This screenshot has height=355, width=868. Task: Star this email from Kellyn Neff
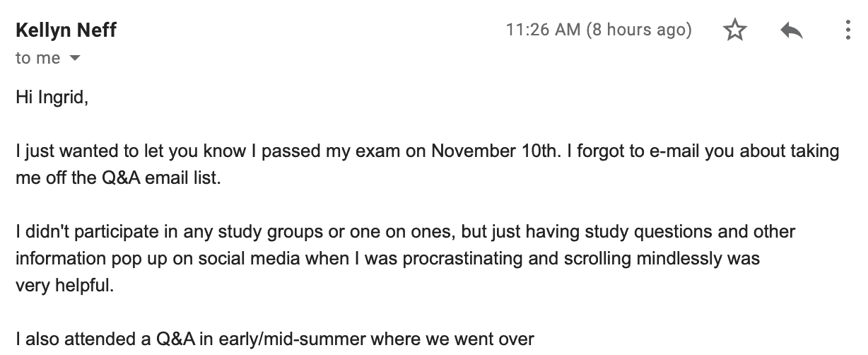(x=736, y=30)
